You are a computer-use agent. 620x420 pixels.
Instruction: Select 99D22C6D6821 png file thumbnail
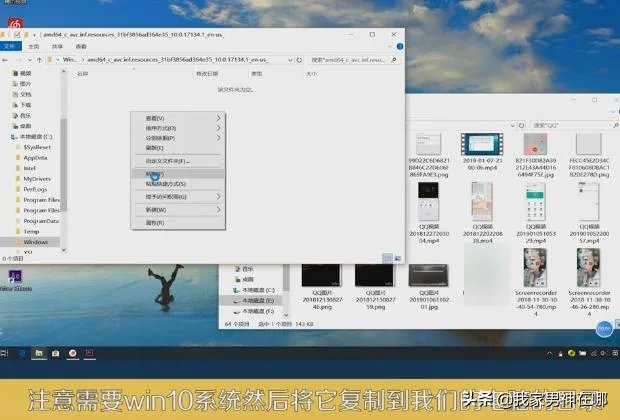(429, 144)
